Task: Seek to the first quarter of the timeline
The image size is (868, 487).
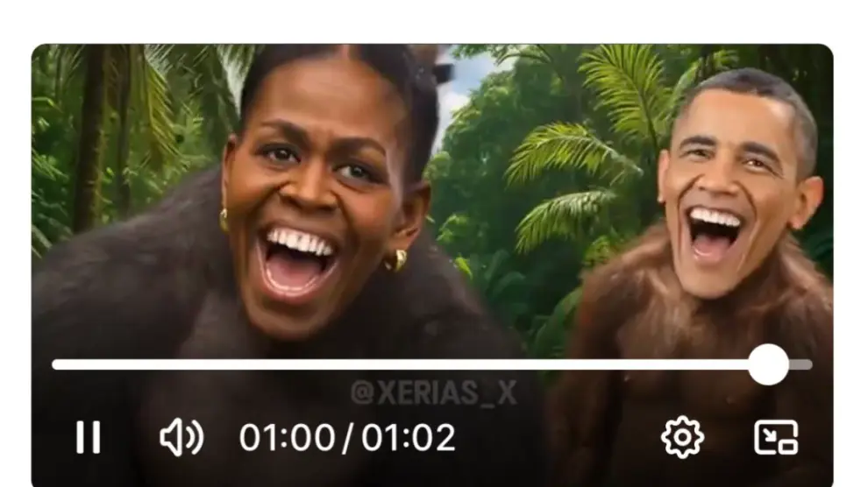Action: pyautogui.click(x=242, y=364)
